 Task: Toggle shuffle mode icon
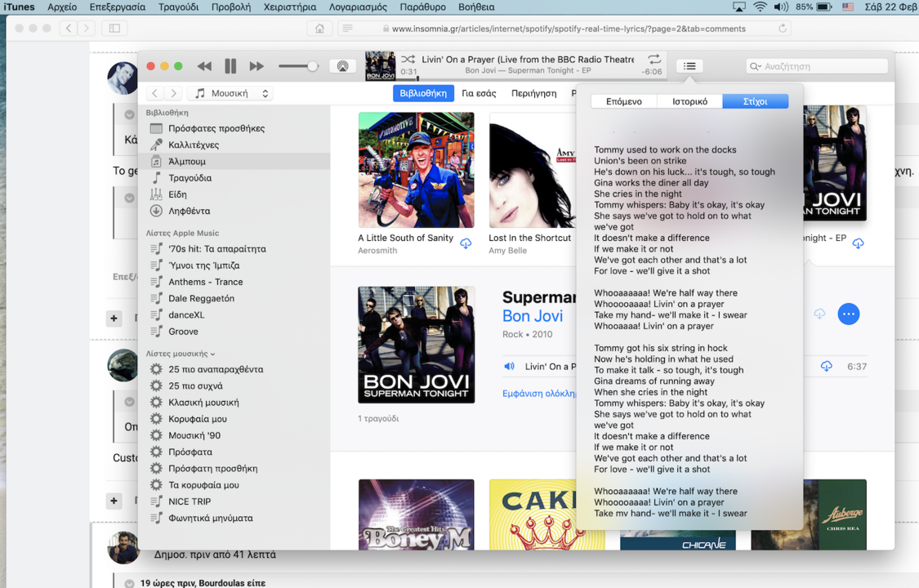tap(408, 59)
